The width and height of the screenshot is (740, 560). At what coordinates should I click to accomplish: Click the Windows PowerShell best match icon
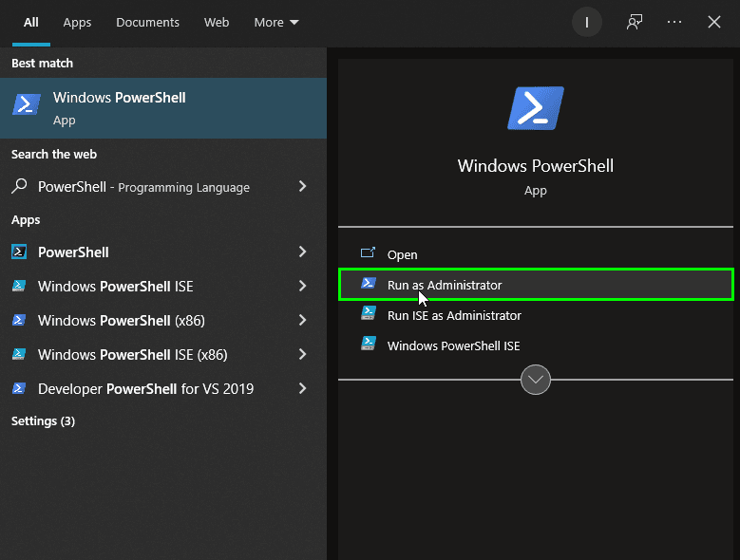coord(27,104)
